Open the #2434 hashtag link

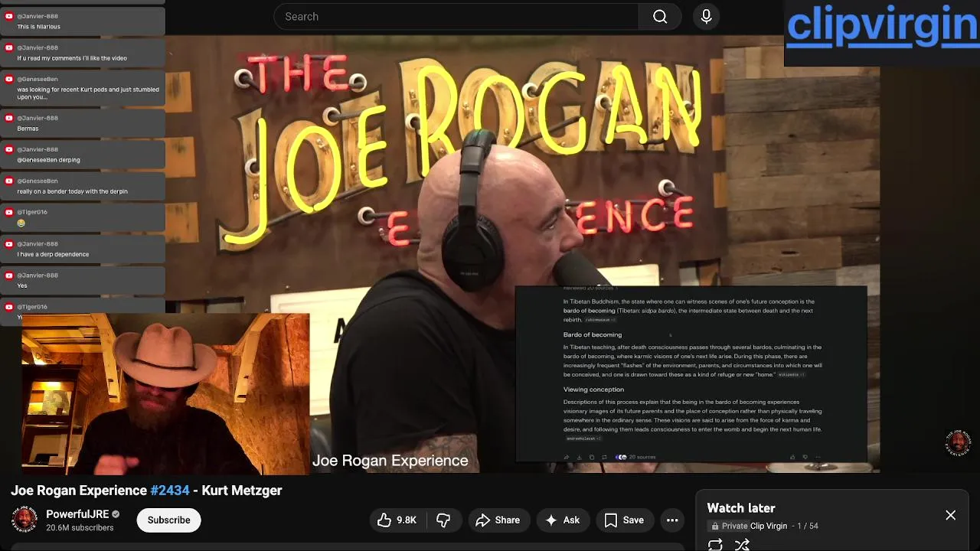[170, 491]
